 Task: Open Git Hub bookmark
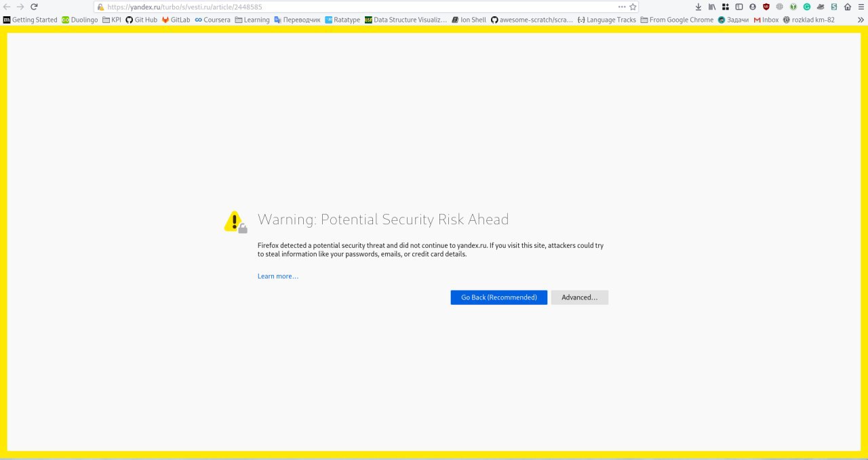142,20
